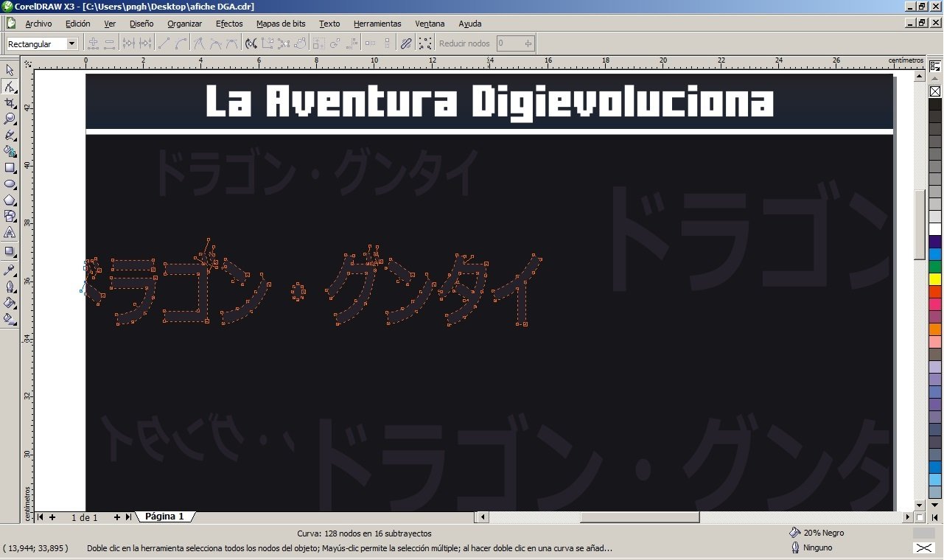Open the Mapas de bits menu

pyautogui.click(x=281, y=24)
